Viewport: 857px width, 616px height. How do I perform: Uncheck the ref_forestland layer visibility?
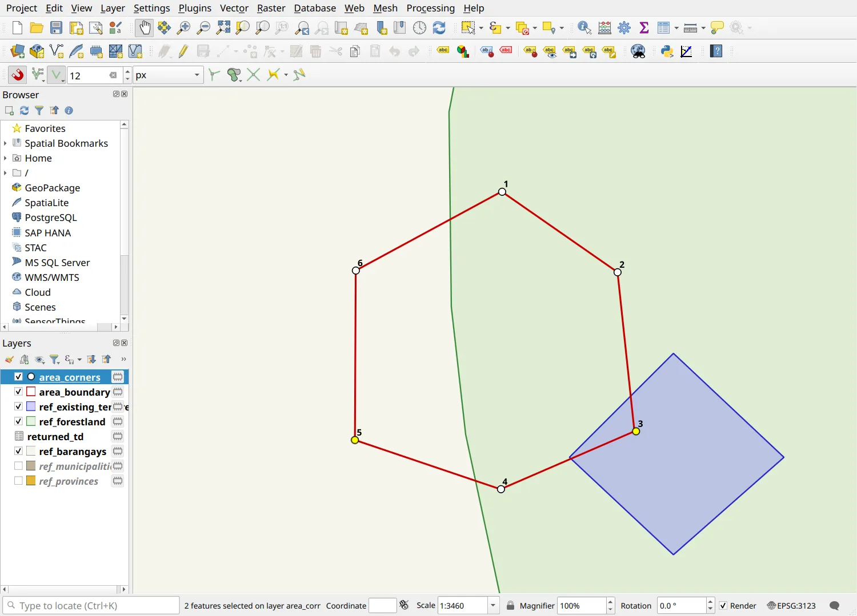click(x=18, y=421)
